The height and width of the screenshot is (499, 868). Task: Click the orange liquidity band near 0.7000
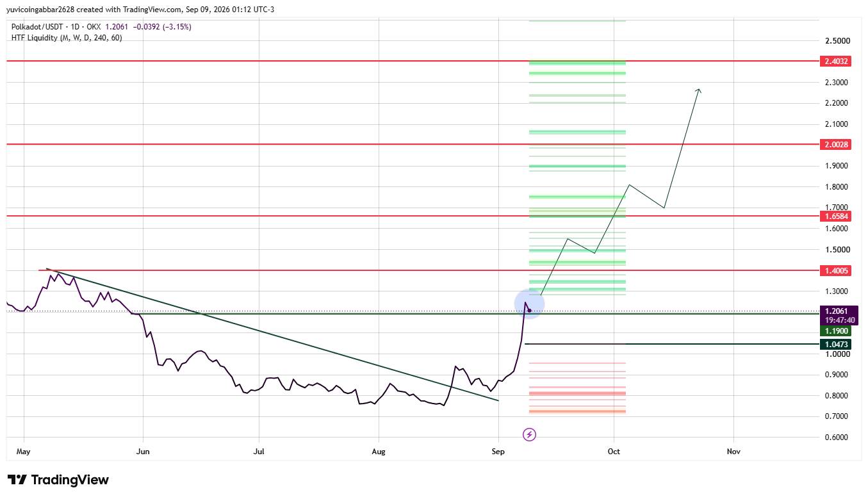(x=577, y=411)
